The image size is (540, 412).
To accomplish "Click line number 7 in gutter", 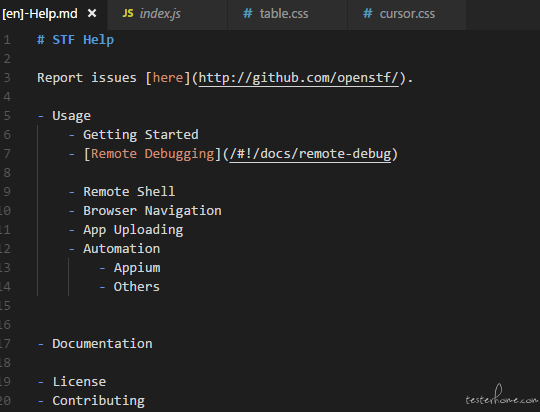I will (7, 154).
